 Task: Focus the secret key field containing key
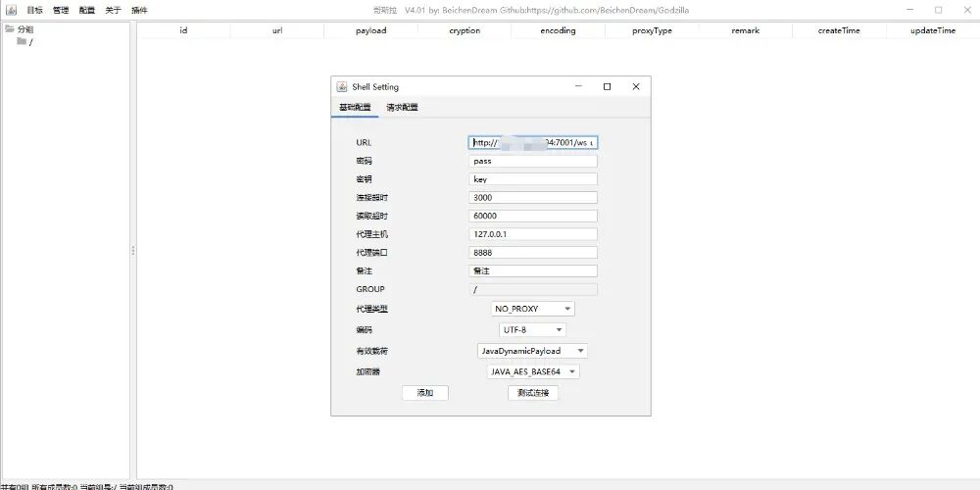[x=533, y=179]
